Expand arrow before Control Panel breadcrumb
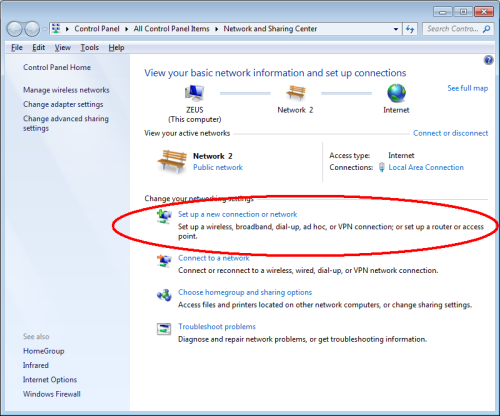Image resolution: width=500 pixels, height=416 pixels. [x=67, y=29]
